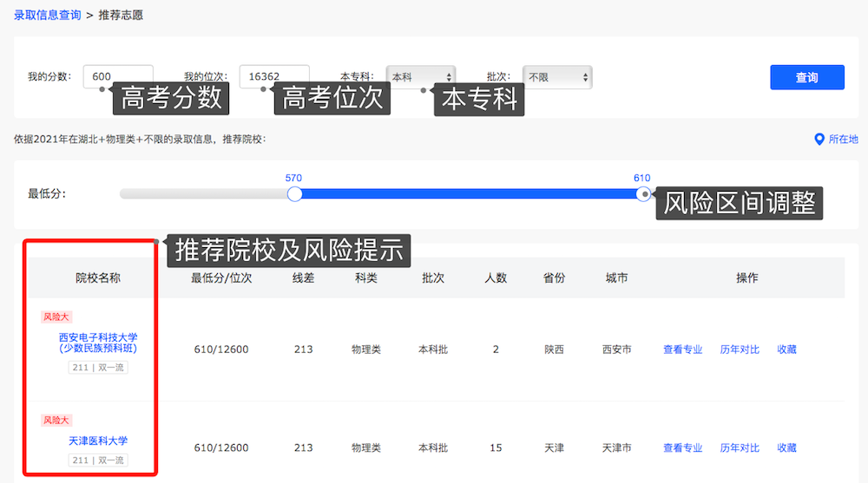Open the 批次 dropdown
Viewport: 868px width, 483px height.
[x=557, y=77]
